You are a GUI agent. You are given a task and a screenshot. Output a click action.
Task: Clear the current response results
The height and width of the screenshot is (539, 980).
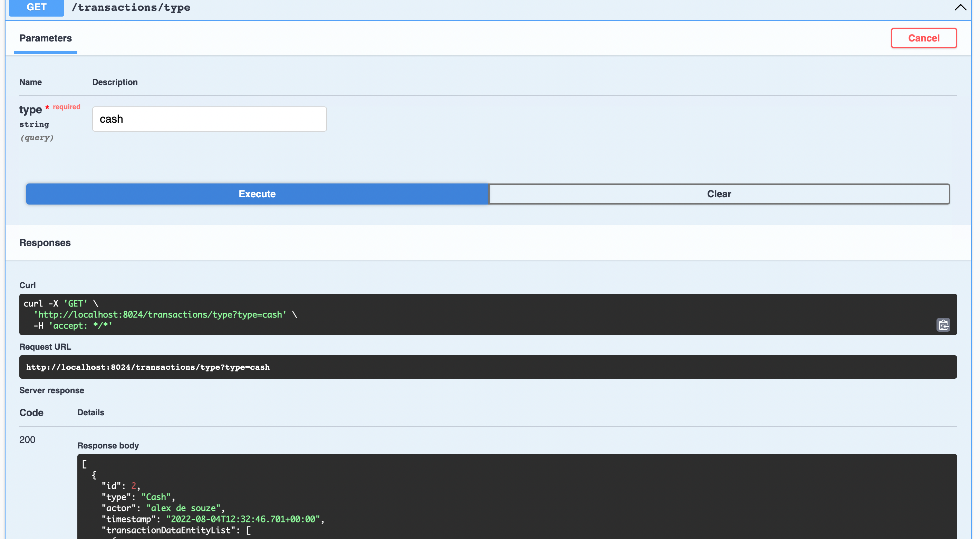719,194
